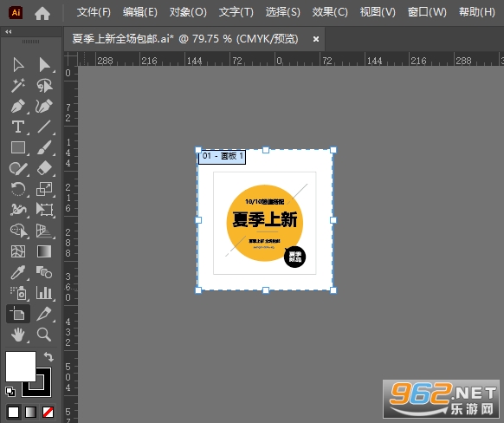
Task: Click the black 夏季新品 badge circle
Action: tap(294, 257)
